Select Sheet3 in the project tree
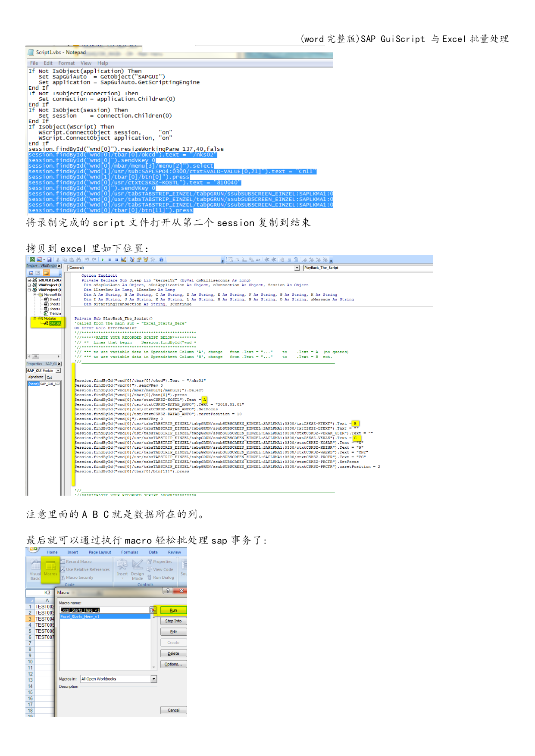This screenshot has width=535, height=756. pyautogui.click(x=52, y=309)
